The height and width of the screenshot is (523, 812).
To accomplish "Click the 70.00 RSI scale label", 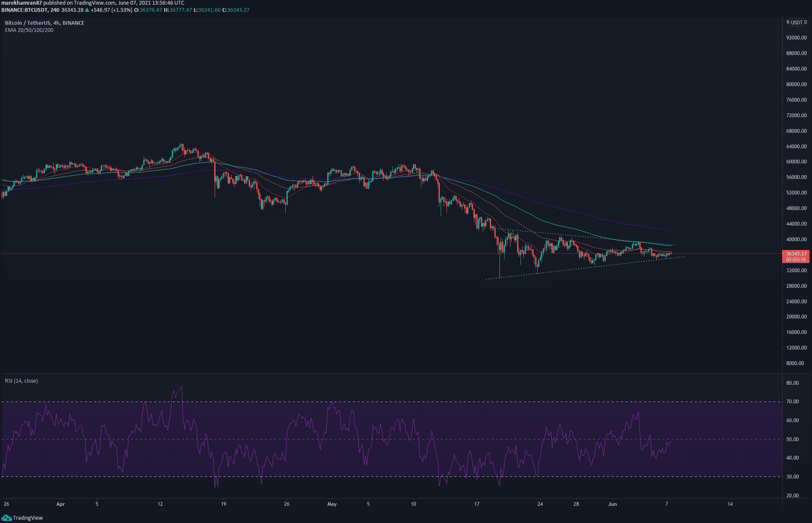I will click(792, 402).
